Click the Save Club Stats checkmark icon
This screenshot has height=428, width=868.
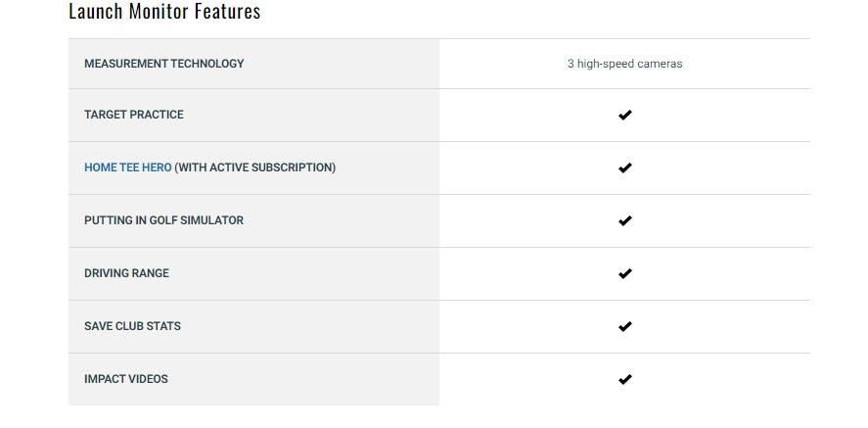pos(624,326)
